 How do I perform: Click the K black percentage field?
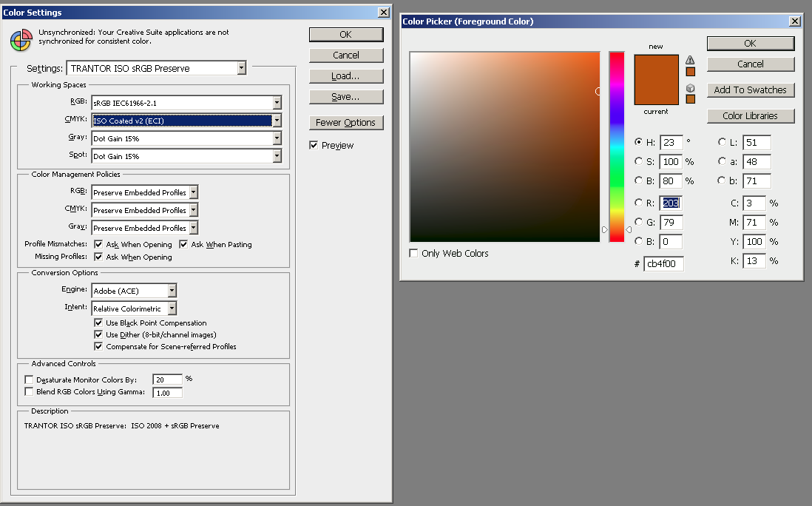click(754, 260)
